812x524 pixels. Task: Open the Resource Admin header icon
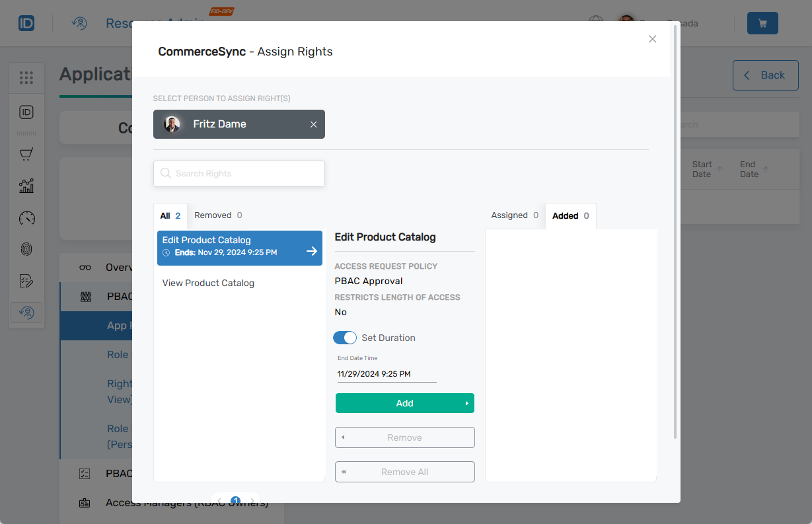pos(79,23)
